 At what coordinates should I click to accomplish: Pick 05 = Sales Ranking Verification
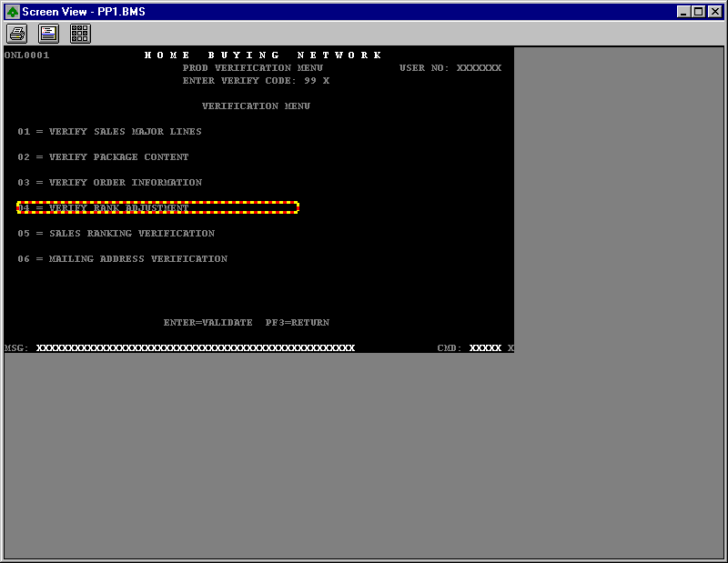(116, 234)
